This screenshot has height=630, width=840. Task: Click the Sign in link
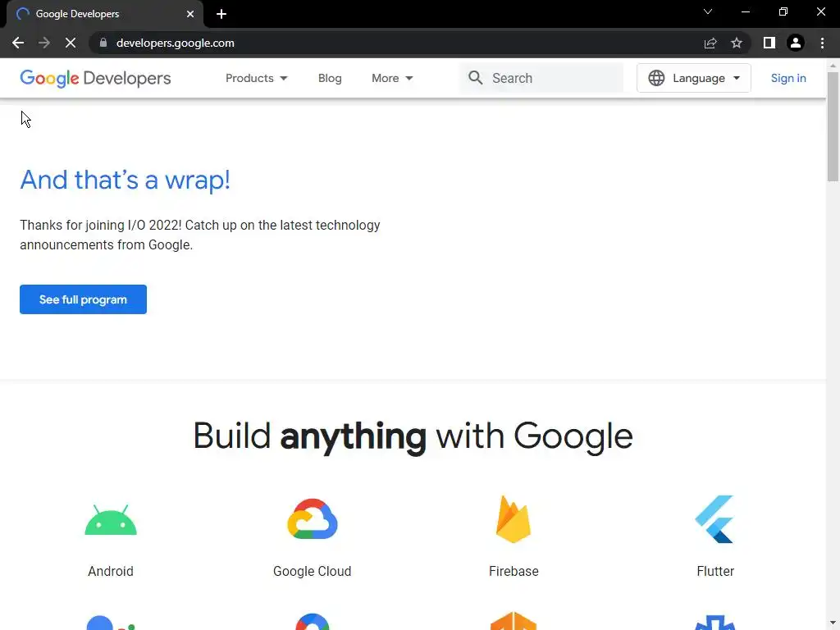788,78
